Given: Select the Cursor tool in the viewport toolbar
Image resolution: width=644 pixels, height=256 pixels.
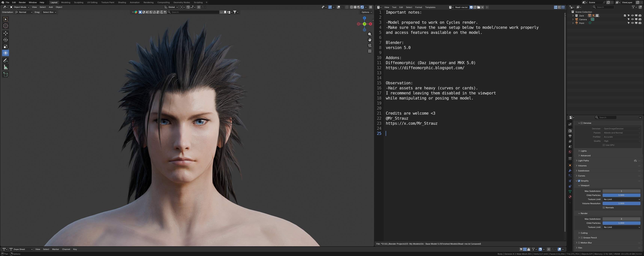Looking at the screenshot, I should tap(5, 26).
